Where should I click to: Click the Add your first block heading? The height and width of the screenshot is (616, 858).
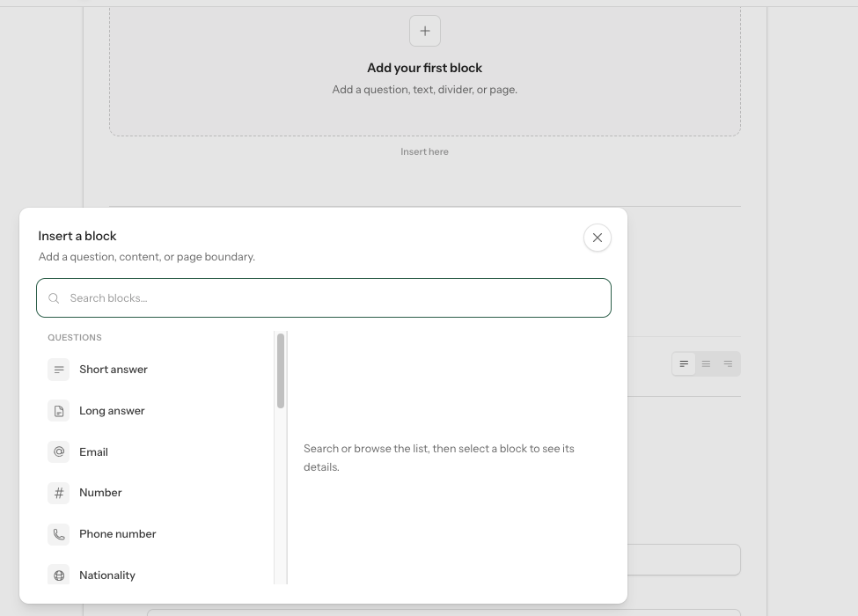pyautogui.click(x=425, y=68)
